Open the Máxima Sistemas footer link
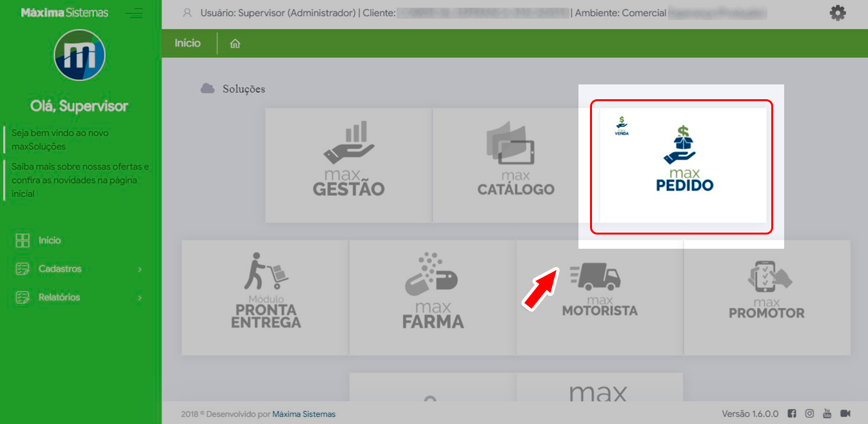Viewport: 868px width, 424px height. pos(304,414)
